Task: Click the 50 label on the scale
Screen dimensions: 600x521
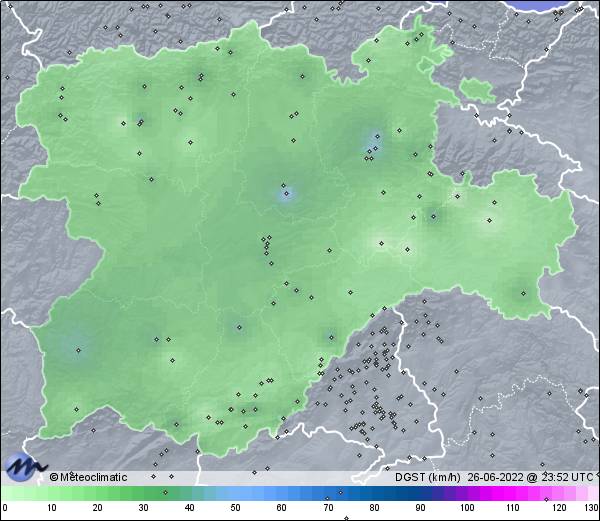Action: pyautogui.click(x=235, y=508)
